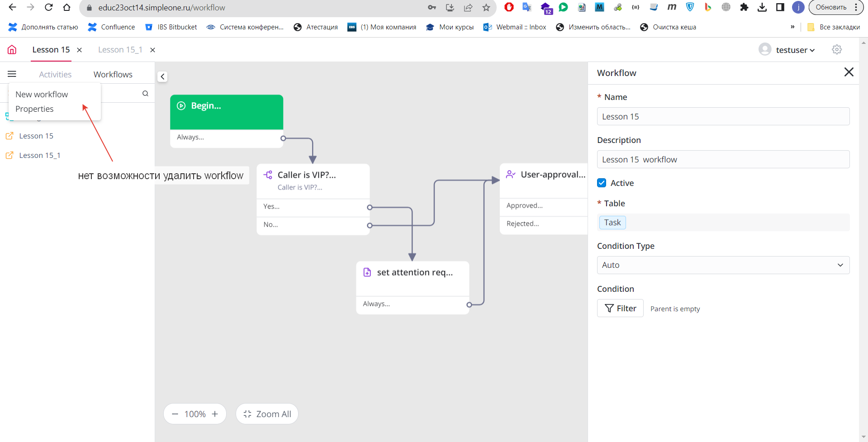Click the Description input field

[x=723, y=159]
